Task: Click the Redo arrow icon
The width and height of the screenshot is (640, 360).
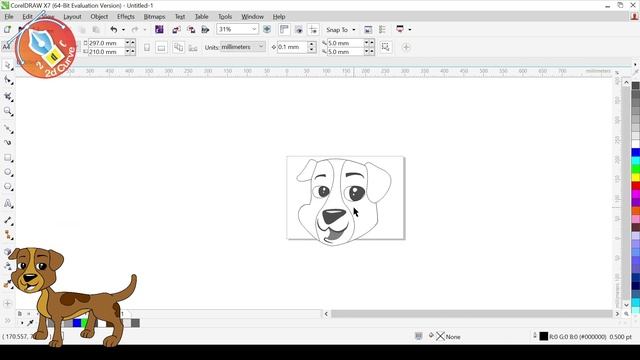Action: click(134, 29)
